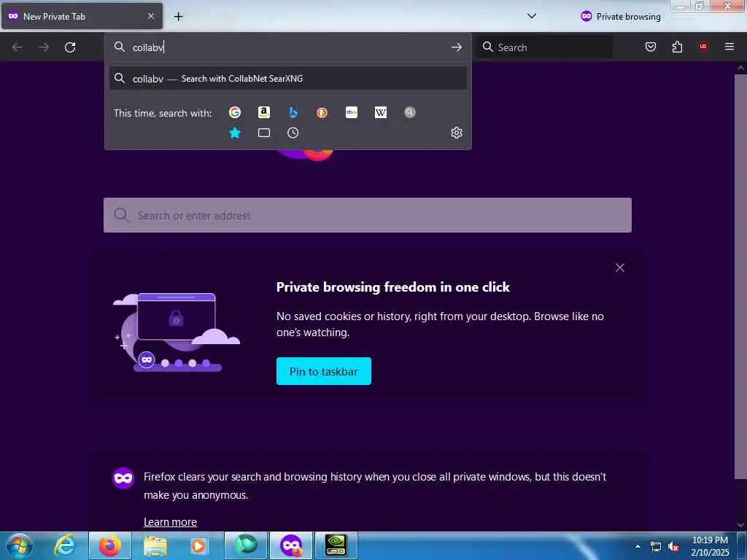The width and height of the screenshot is (747, 560).
Task: Focus the toolbar Search box
Action: 544,47
